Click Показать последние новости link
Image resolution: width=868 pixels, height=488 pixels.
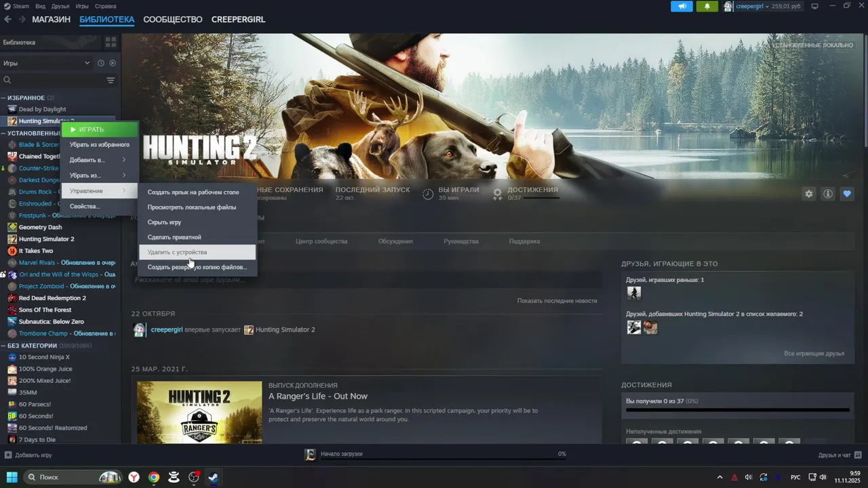pyautogui.click(x=557, y=300)
